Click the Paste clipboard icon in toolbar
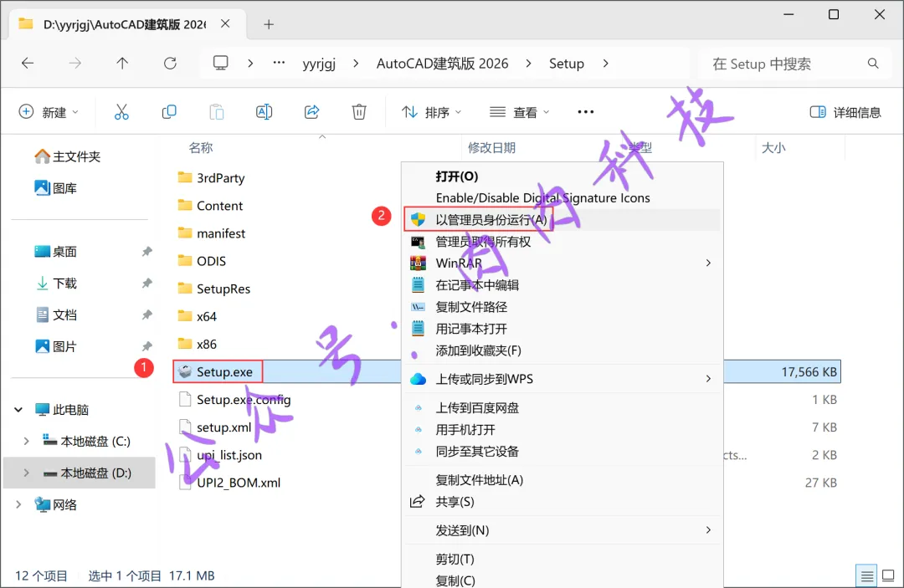The image size is (904, 588). click(x=216, y=112)
